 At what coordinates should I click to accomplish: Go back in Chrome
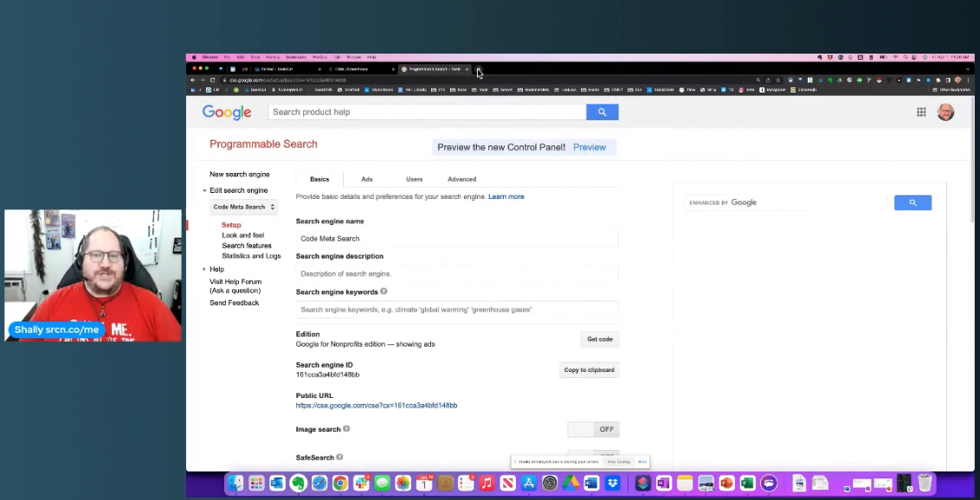click(x=192, y=80)
